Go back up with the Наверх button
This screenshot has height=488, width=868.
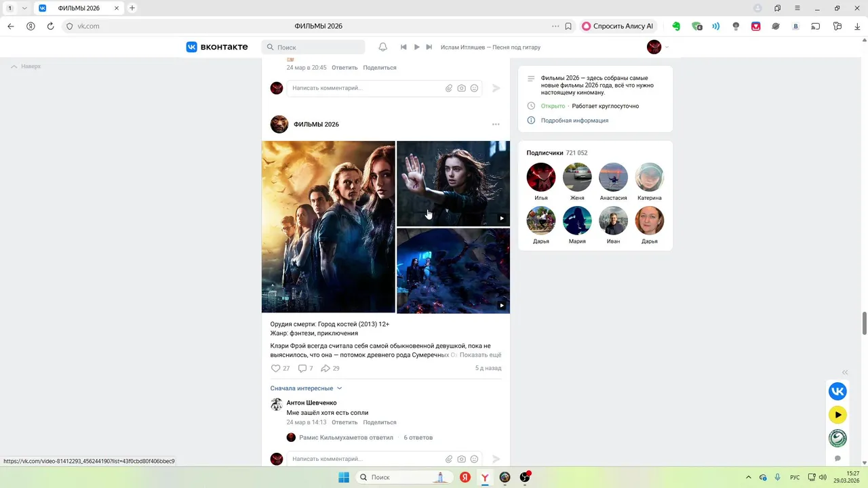(x=26, y=66)
